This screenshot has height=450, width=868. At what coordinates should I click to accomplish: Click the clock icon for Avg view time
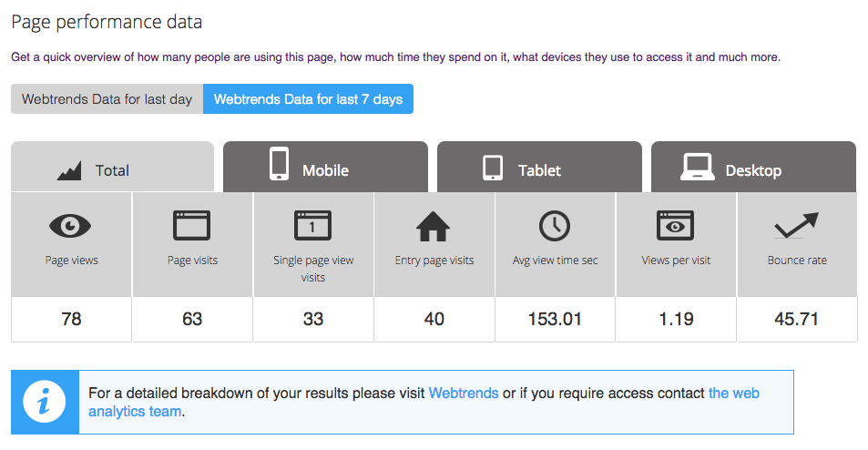click(555, 225)
